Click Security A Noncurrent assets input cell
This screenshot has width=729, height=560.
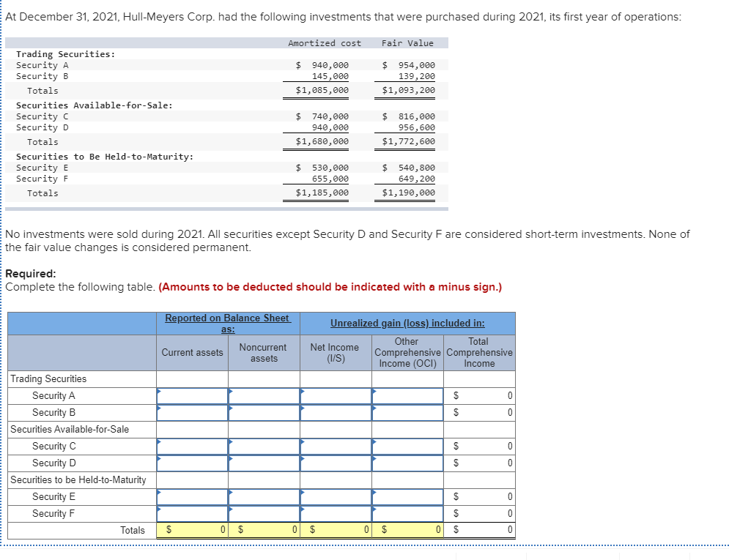pyautogui.click(x=264, y=395)
